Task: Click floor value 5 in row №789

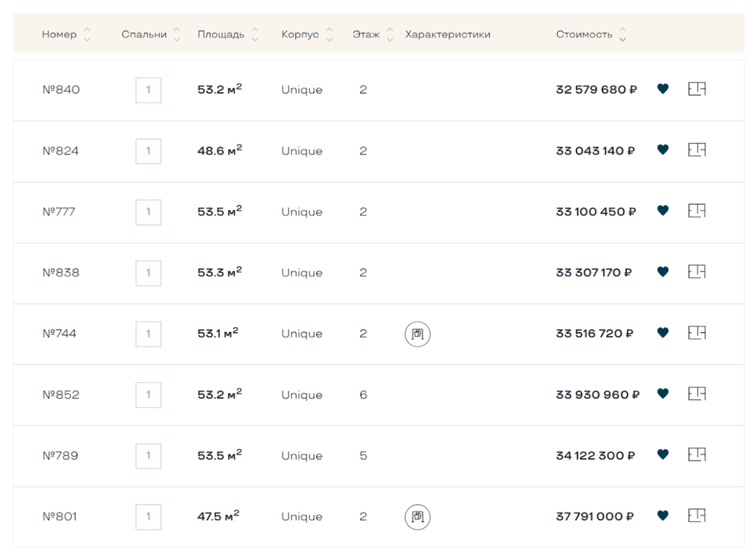Action: point(363,455)
